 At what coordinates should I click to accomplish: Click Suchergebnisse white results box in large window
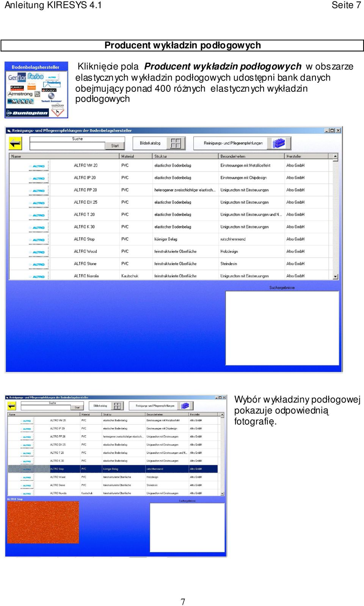click(x=282, y=328)
